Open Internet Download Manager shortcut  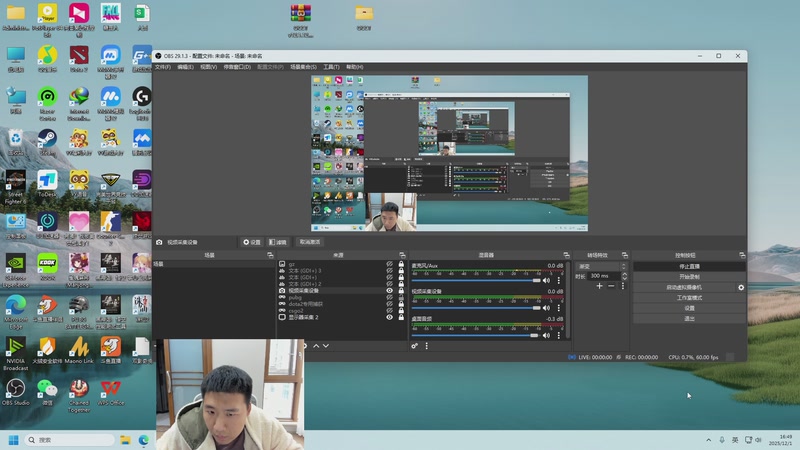pyautogui.click(x=79, y=104)
